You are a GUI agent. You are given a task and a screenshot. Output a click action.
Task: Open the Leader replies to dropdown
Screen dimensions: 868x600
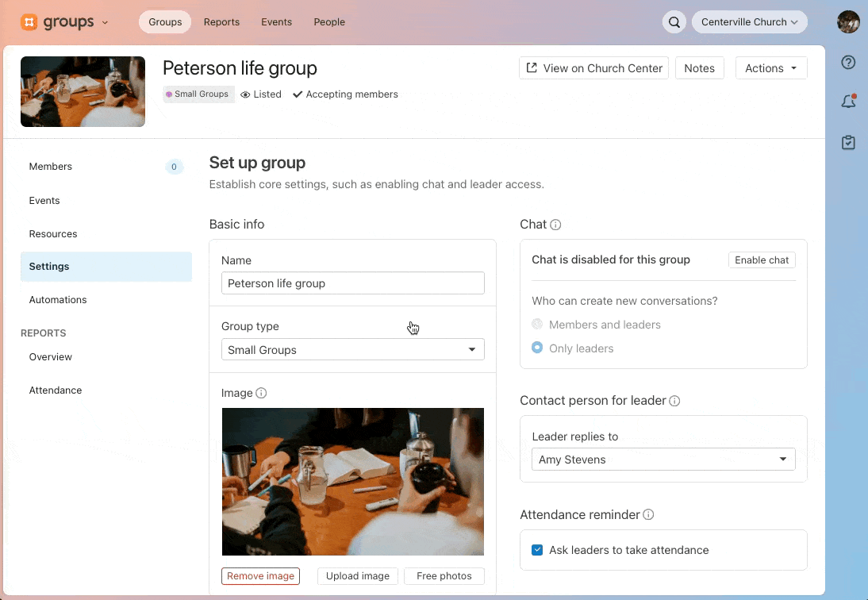pyautogui.click(x=663, y=460)
